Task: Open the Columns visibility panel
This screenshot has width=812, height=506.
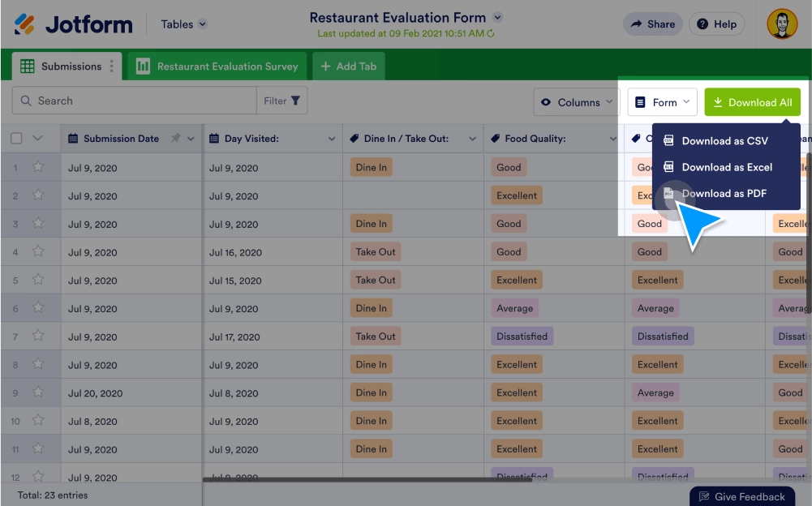Action: 576,102
